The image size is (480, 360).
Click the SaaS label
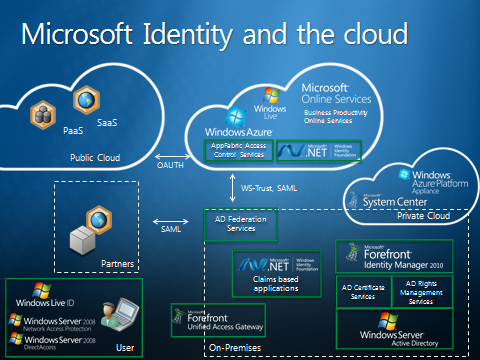(107, 123)
